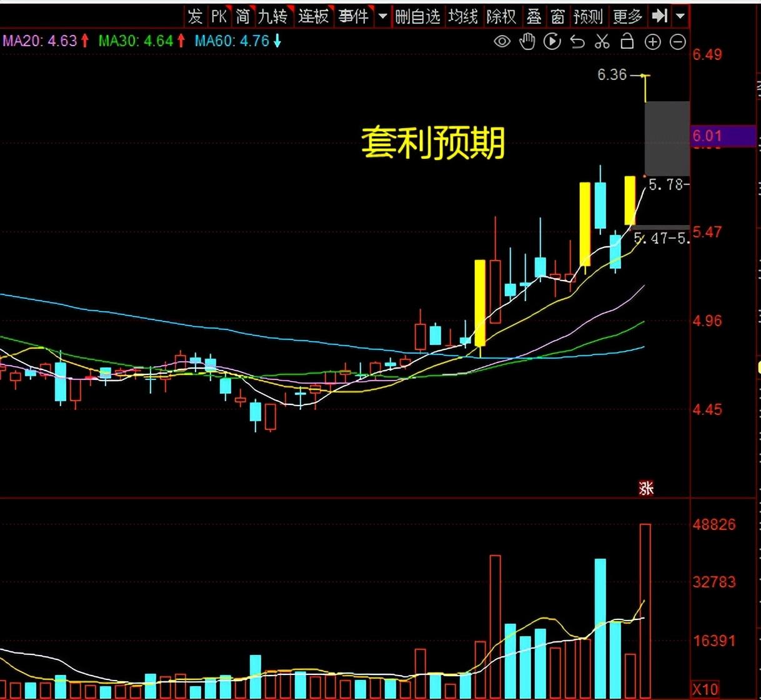Click the gray forecast range box
This screenshot has height=700, width=761.
pyautogui.click(x=667, y=138)
